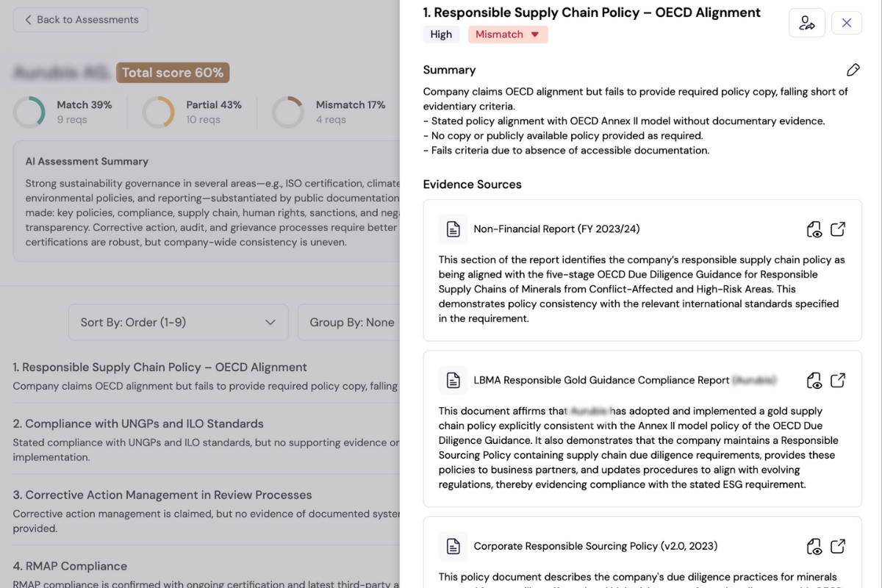Click the High priority badge

click(x=441, y=34)
